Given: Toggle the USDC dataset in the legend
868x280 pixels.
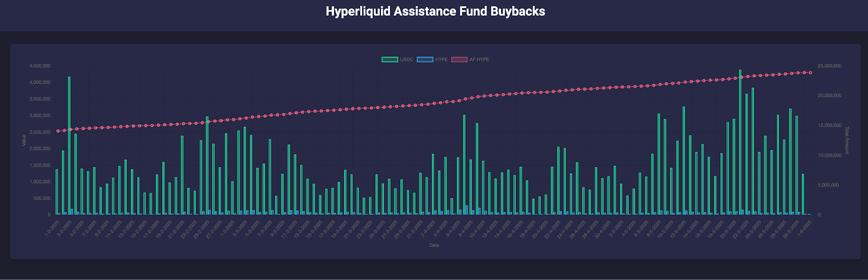Looking at the screenshot, I should [x=397, y=60].
